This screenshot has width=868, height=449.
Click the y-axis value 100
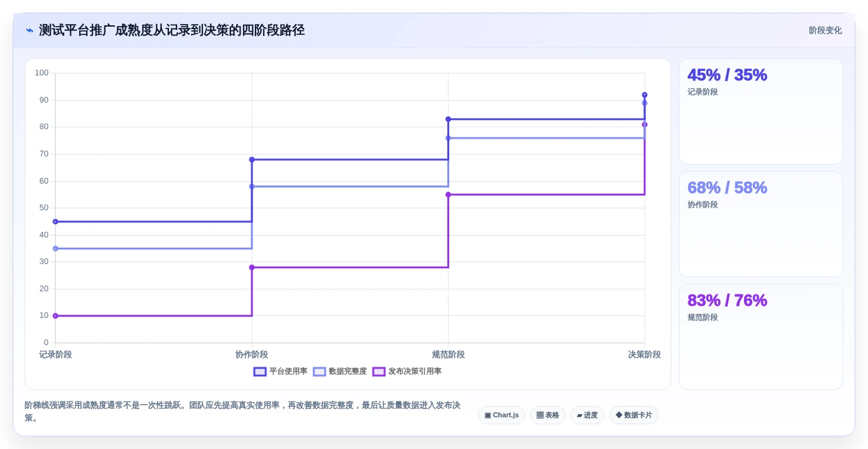[x=42, y=73]
